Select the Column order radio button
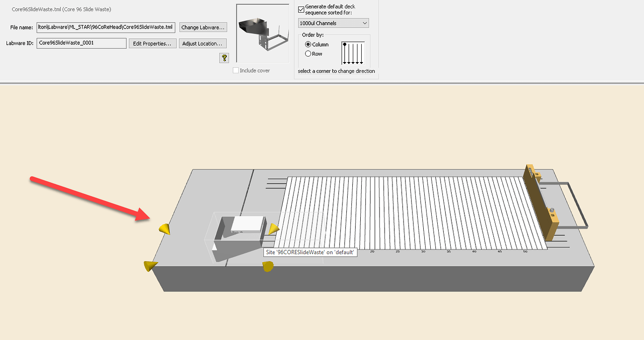The height and width of the screenshot is (340, 644). point(308,44)
